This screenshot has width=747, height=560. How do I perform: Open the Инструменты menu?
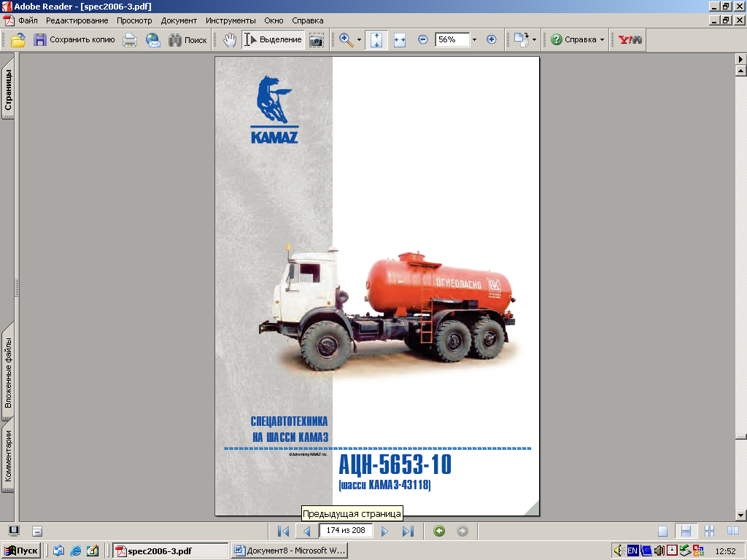231,20
